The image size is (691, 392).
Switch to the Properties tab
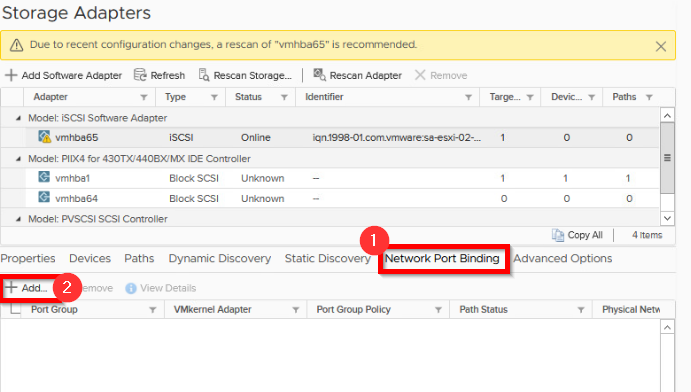[x=28, y=259]
